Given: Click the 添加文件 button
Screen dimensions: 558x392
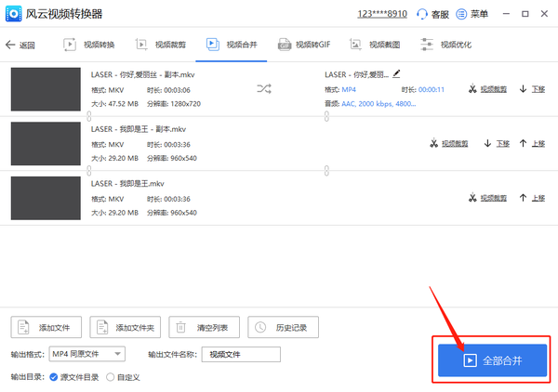Looking at the screenshot, I should pyautogui.click(x=46, y=327).
